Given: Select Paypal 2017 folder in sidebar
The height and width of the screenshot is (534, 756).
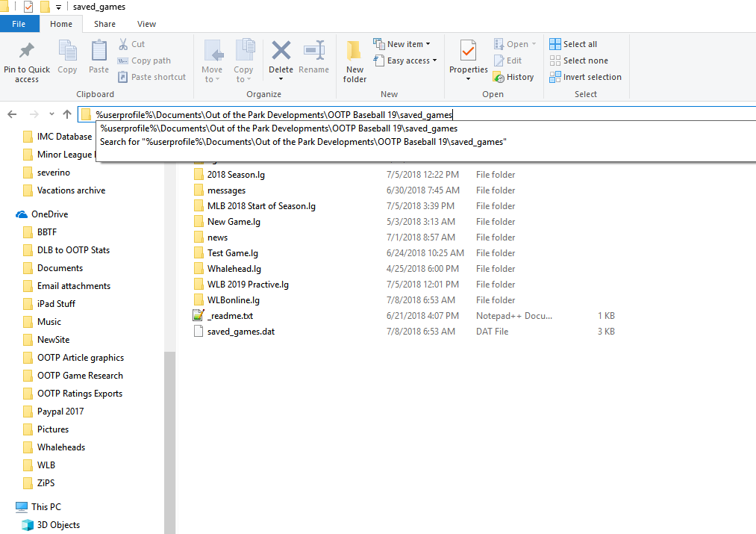Looking at the screenshot, I should [54, 412].
